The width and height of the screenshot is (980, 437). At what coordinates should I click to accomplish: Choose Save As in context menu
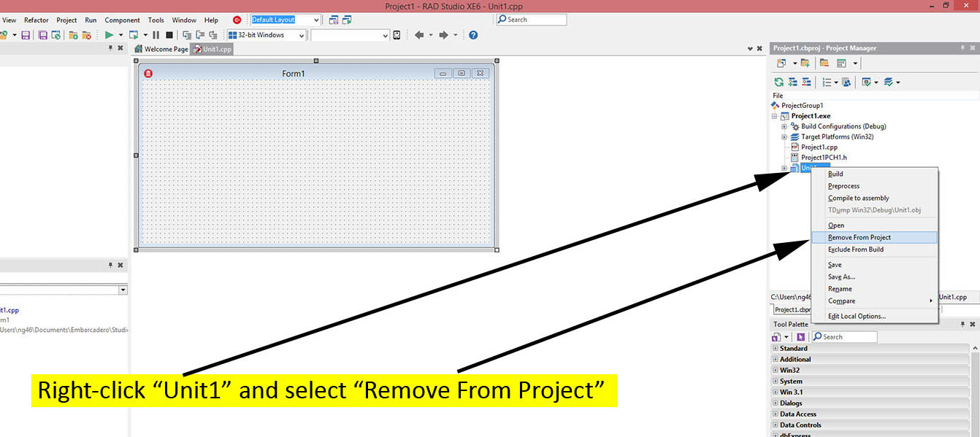tap(874, 276)
